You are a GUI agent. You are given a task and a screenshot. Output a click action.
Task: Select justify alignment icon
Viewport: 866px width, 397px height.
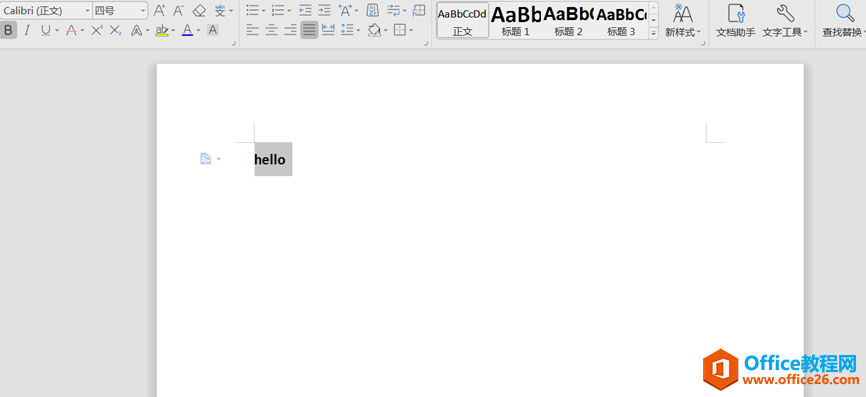pyautogui.click(x=309, y=30)
